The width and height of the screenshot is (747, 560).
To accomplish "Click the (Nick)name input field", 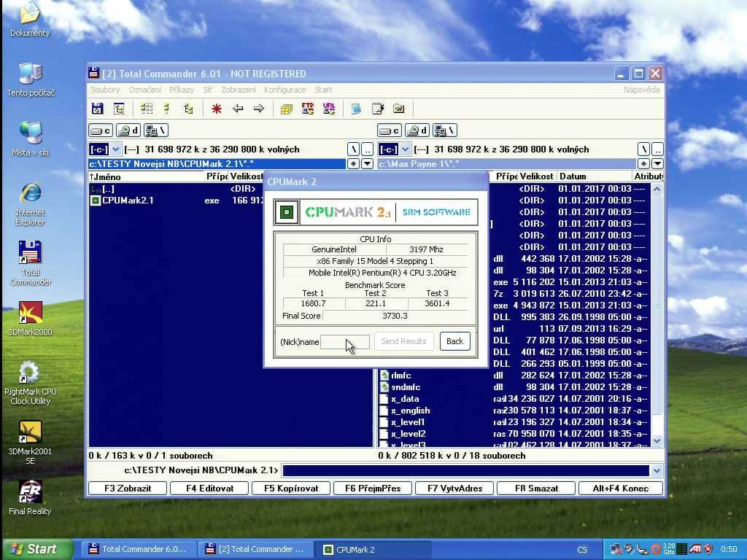I will coord(345,341).
